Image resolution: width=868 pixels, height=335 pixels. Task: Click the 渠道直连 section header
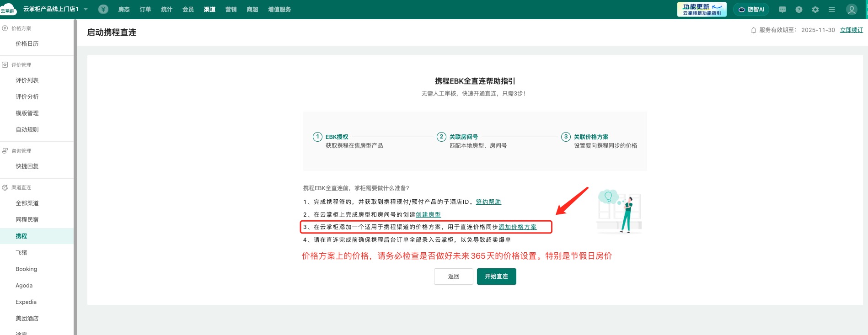coord(21,187)
